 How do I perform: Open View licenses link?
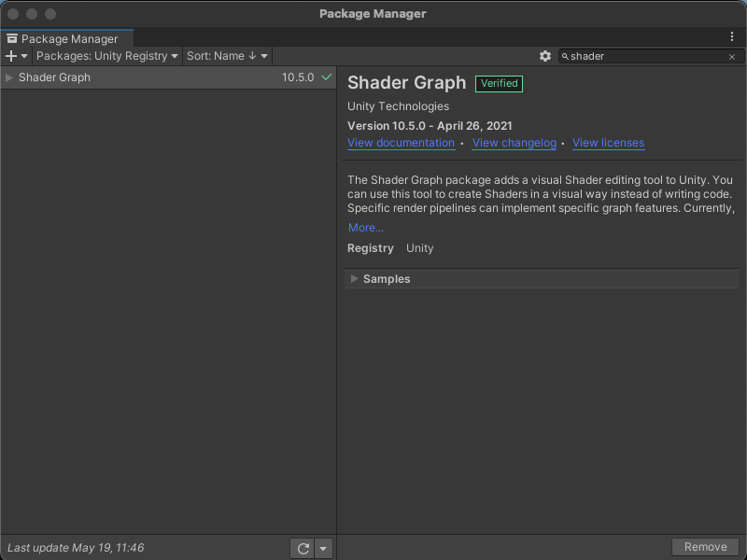pyautogui.click(x=608, y=143)
